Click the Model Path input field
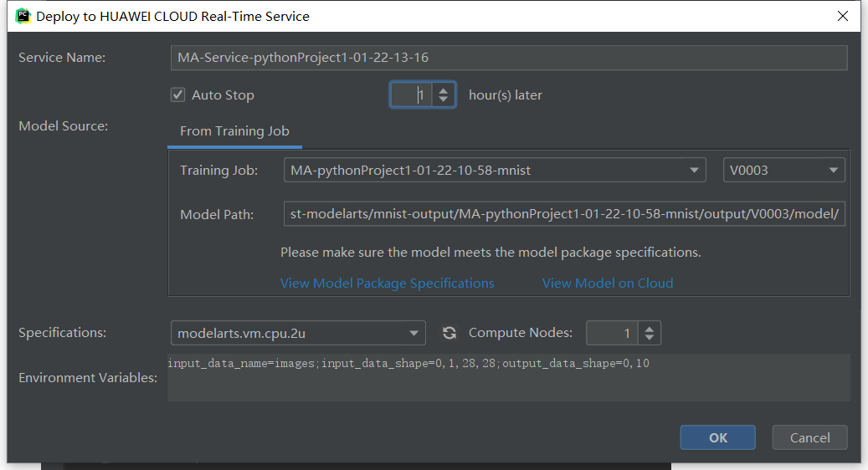 point(564,214)
